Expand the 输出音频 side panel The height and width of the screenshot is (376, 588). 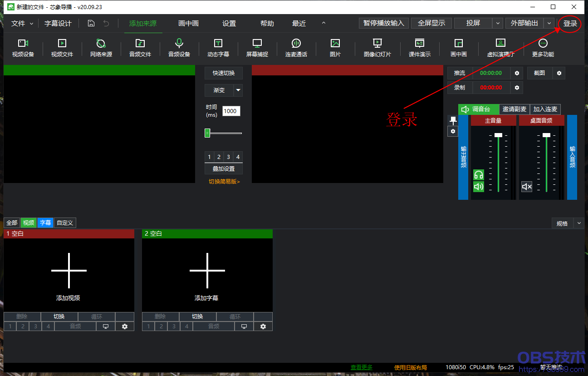(463, 157)
